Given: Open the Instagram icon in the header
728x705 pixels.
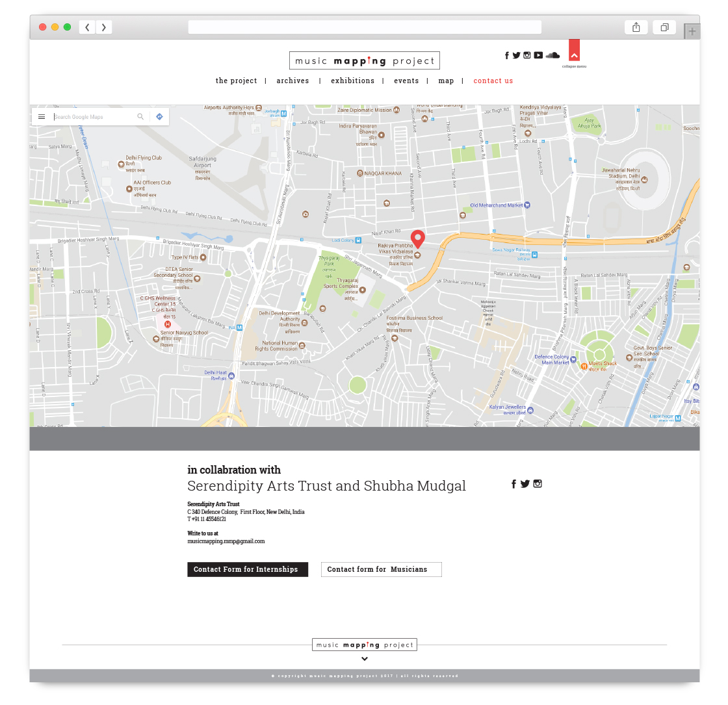Looking at the screenshot, I should point(527,55).
